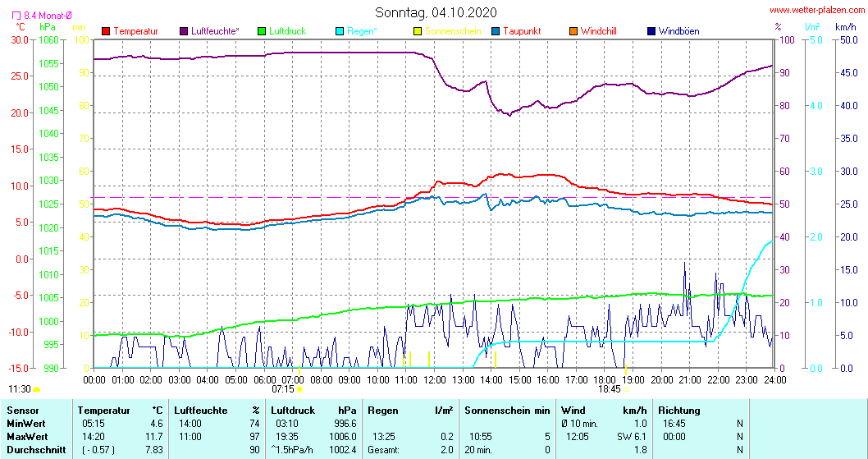Viewport: 868px width, 459px height.
Task: Click the cyan Regen legend swatch
Action: [x=340, y=31]
